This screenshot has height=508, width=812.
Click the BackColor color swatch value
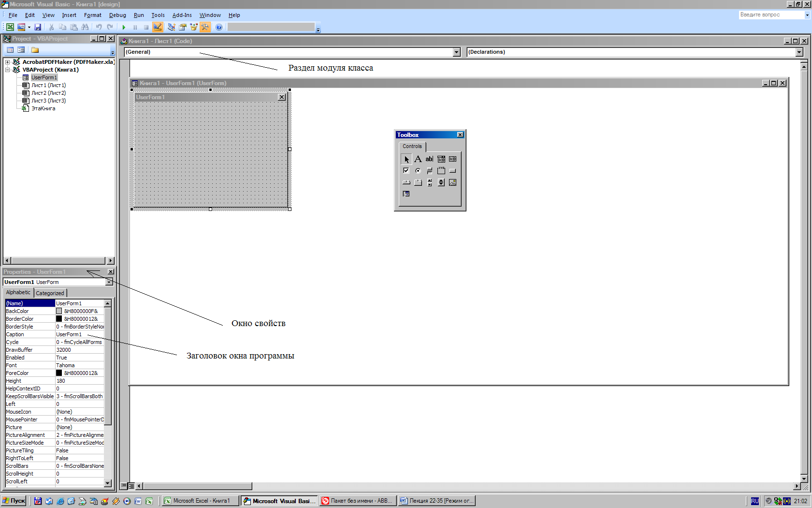click(59, 311)
